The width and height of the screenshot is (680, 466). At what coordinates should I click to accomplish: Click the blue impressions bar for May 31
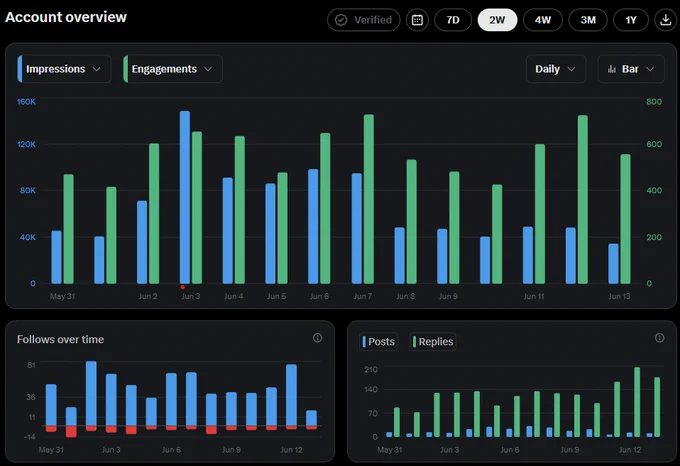pyautogui.click(x=56, y=257)
